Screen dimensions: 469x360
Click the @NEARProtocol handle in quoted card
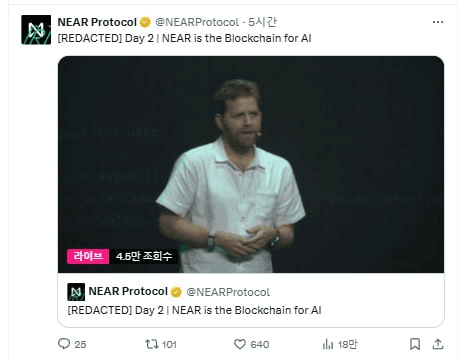coord(228,292)
